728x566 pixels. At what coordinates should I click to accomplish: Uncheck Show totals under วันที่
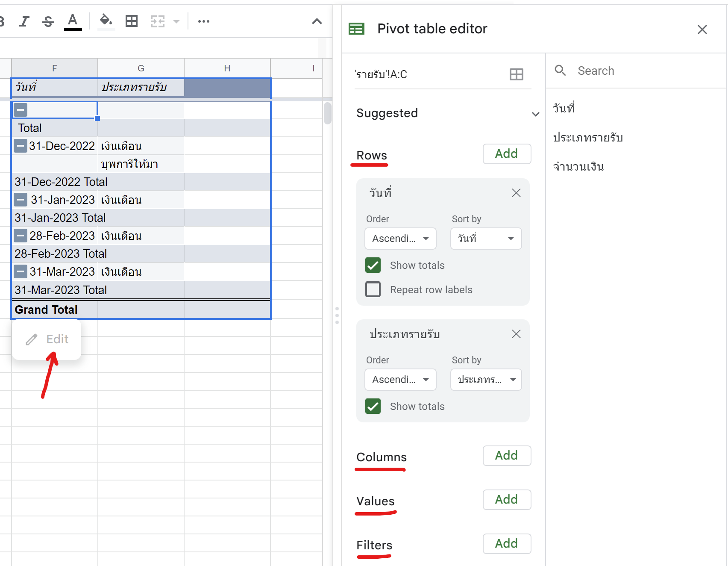click(373, 265)
